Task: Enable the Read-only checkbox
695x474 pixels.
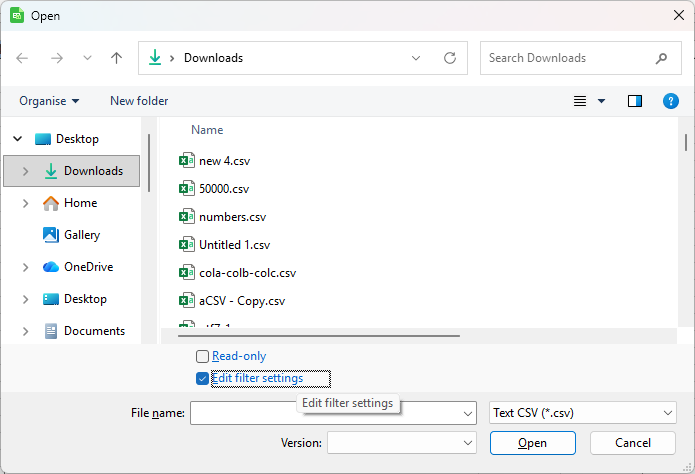Action: [203, 356]
